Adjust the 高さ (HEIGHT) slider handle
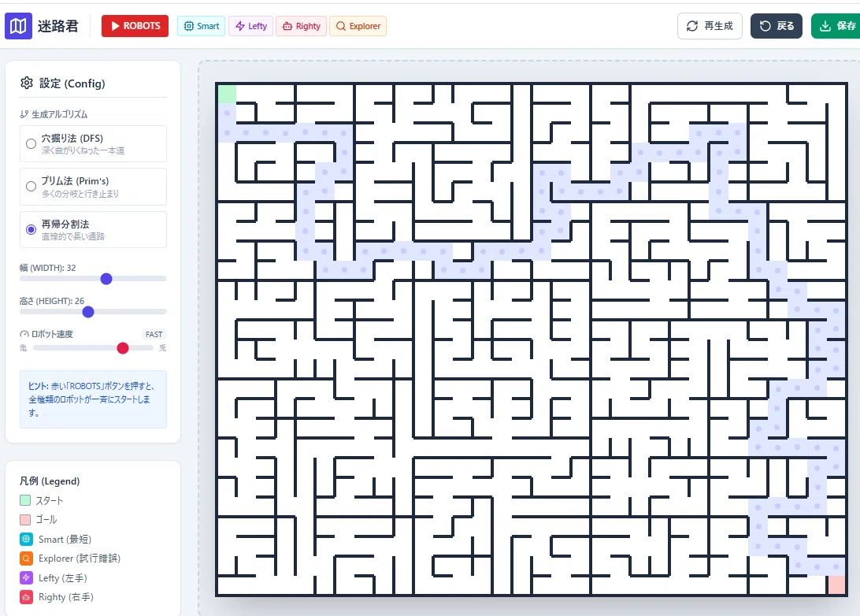860x616 pixels. (x=87, y=312)
